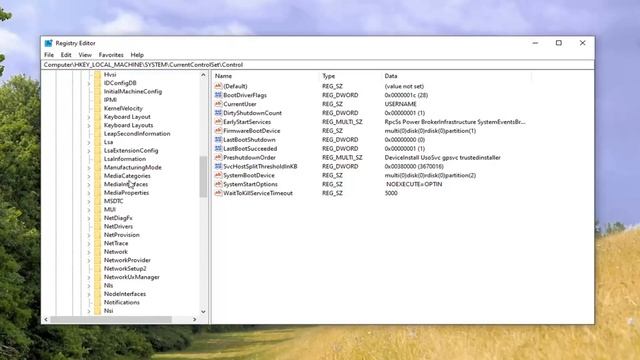This screenshot has width=640, height=360.
Task: Expand the Keyboard Layouts key
Action: (x=89, y=125)
